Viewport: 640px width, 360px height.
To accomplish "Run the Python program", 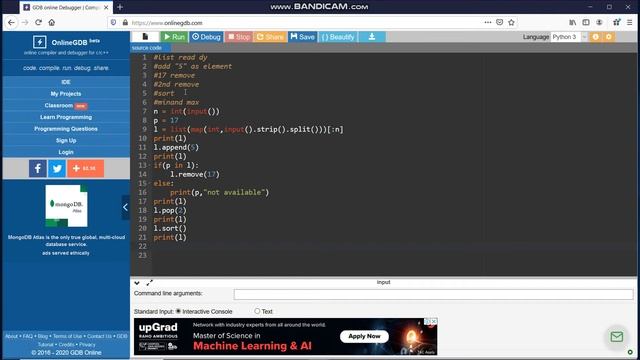I will pyautogui.click(x=174, y=37).
